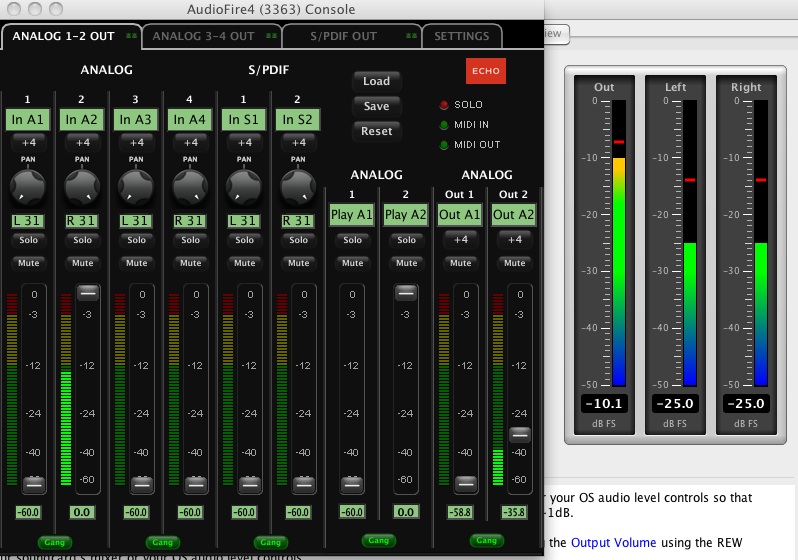Toggle +4 level on Out A1
Image resolution: width=798 pixels, height=560 pixels.
[460, 239]
